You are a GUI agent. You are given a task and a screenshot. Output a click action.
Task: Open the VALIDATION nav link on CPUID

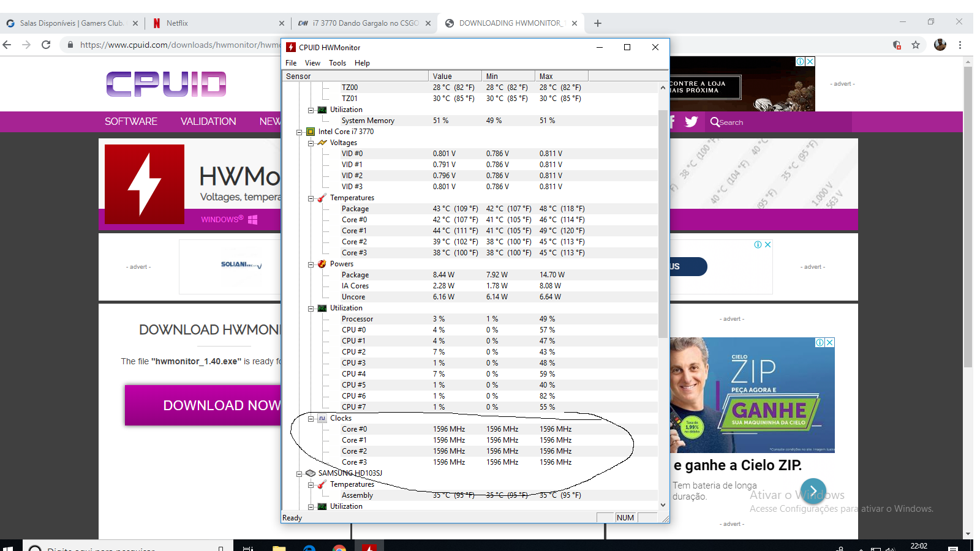point(208,122)
